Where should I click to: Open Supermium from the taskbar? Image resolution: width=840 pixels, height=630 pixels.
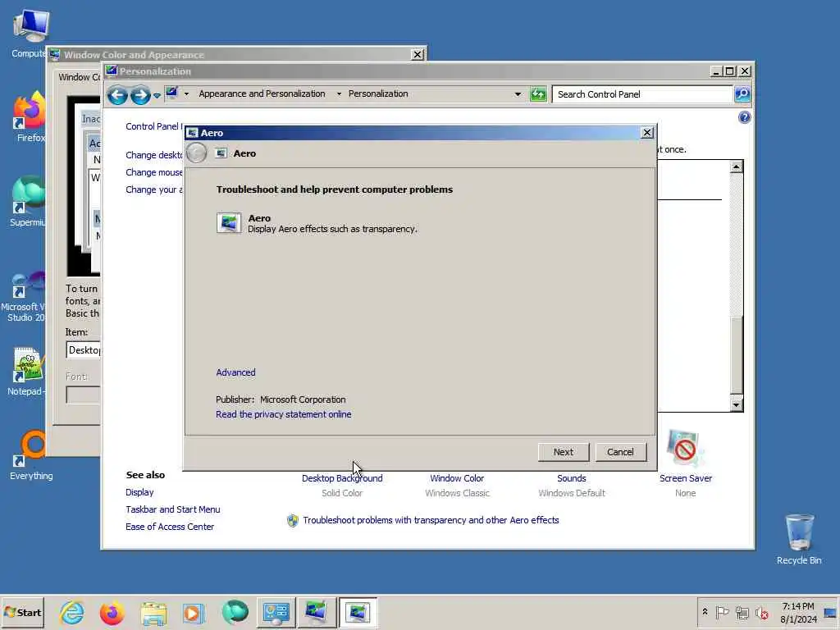[235, 612]
